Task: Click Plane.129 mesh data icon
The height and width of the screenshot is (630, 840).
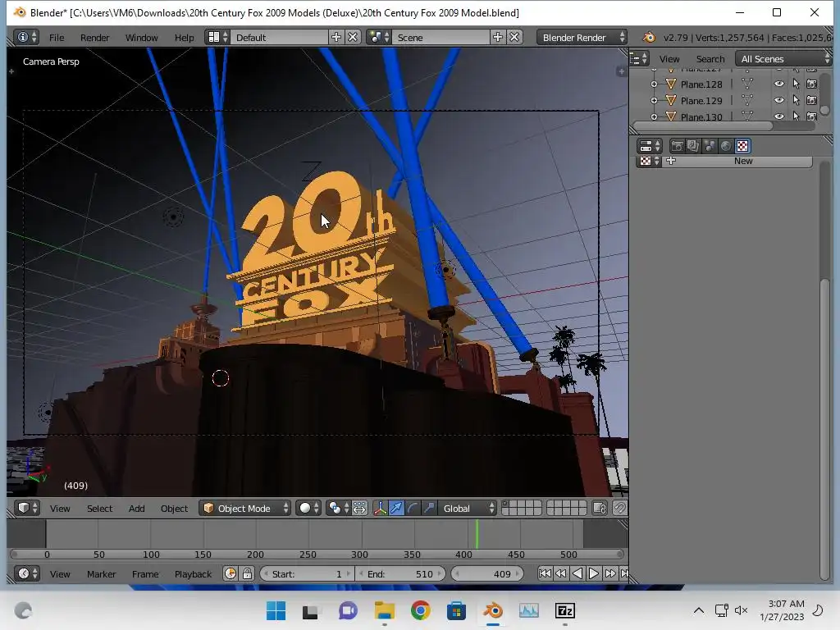Action: click(746, 101)
